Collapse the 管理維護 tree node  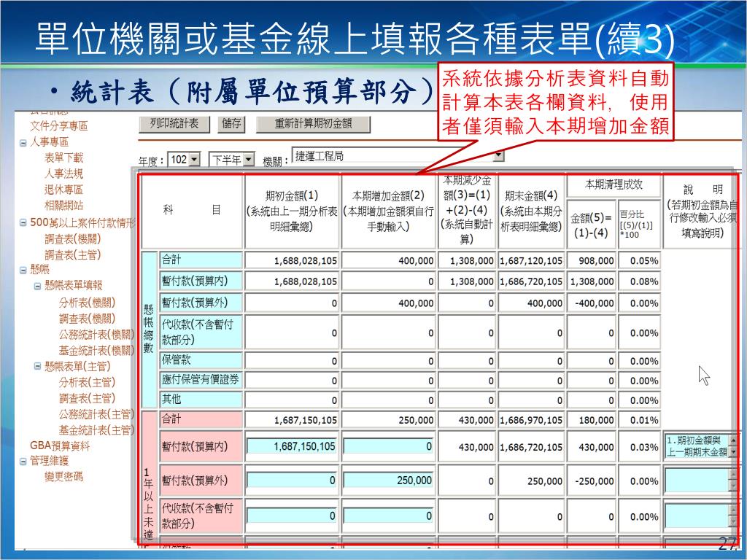click(x=23, y=461)
